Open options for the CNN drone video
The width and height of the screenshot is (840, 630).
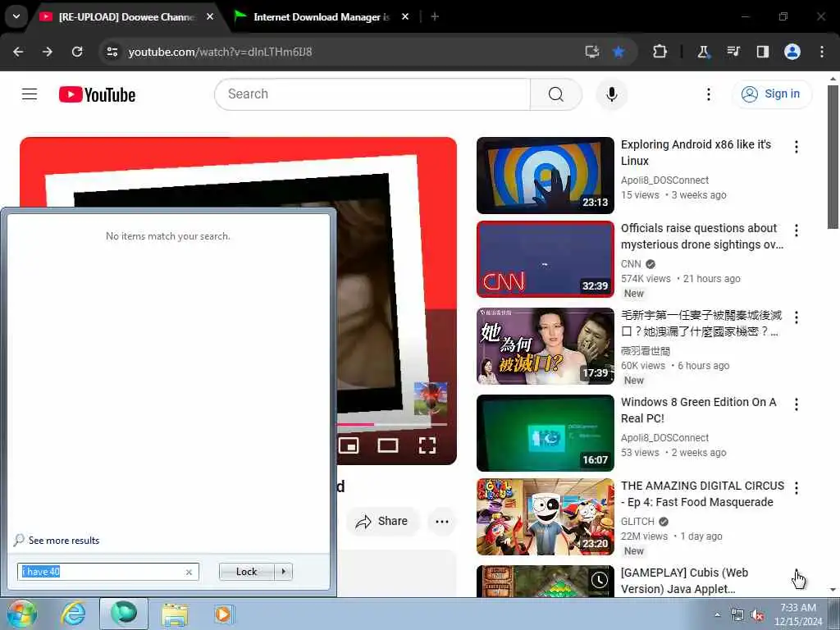(796, 231)
